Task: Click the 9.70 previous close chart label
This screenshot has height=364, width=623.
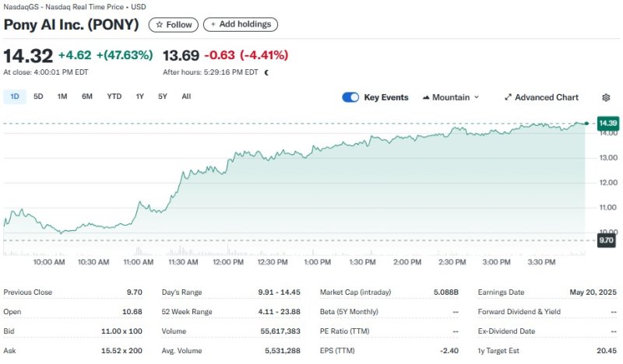Action: (x=607, y=240)
